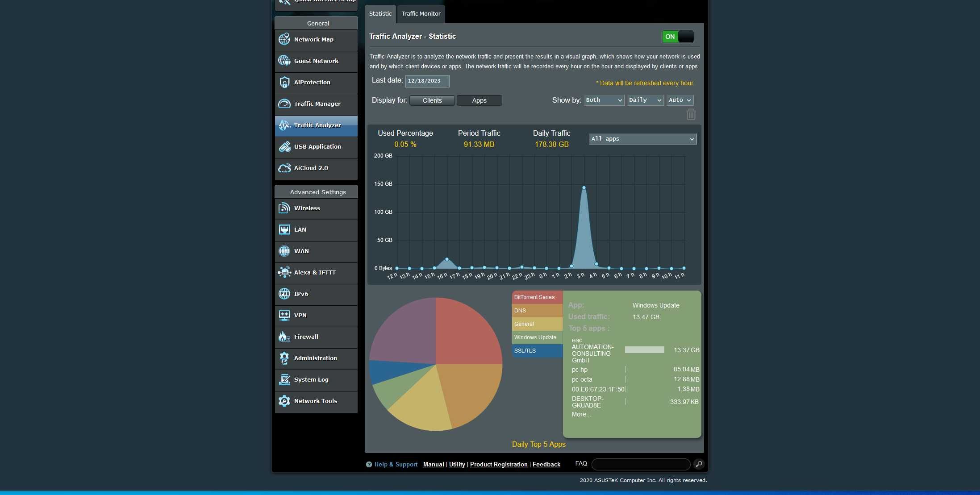Click the FAQ search input field
Image resolution: width=980 pixels, height=495 pixels.
pos(641,464)
